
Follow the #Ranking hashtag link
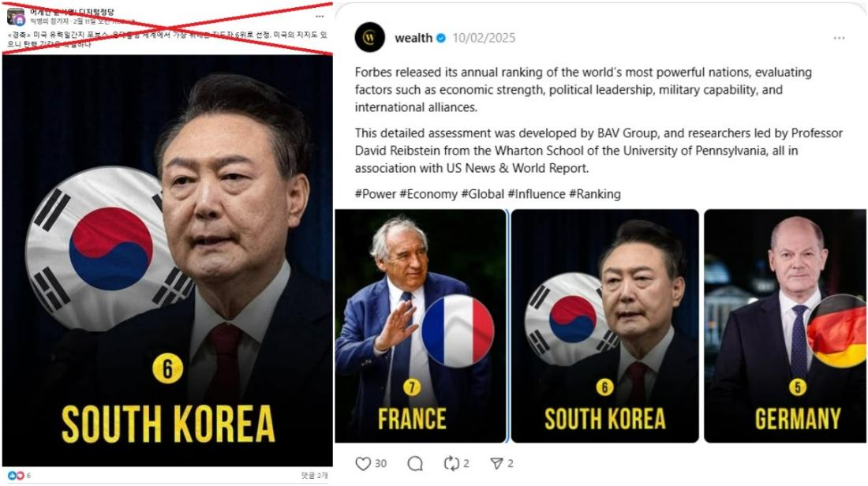click(594, 194)
